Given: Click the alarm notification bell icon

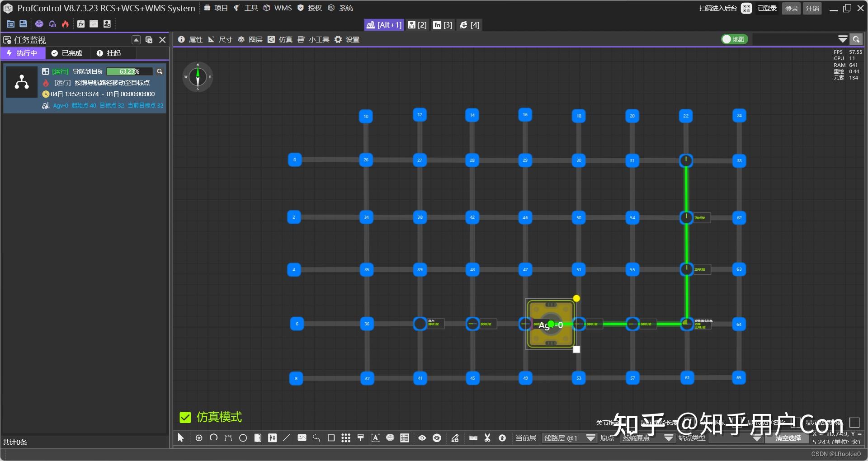Looking at the screenshot, I should click(x=52, y=24).
